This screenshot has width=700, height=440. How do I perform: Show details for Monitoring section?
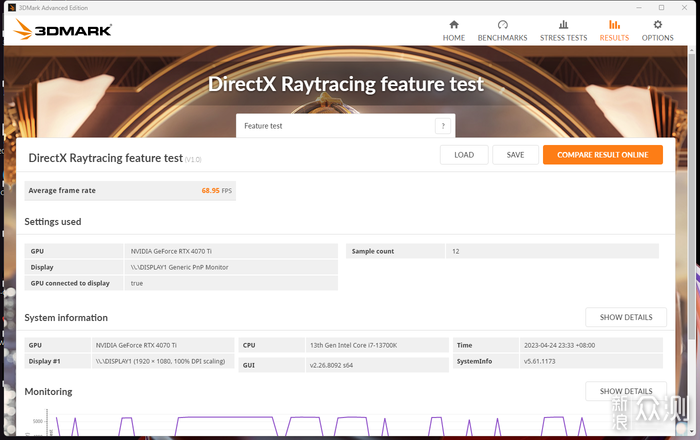[626, 391]
